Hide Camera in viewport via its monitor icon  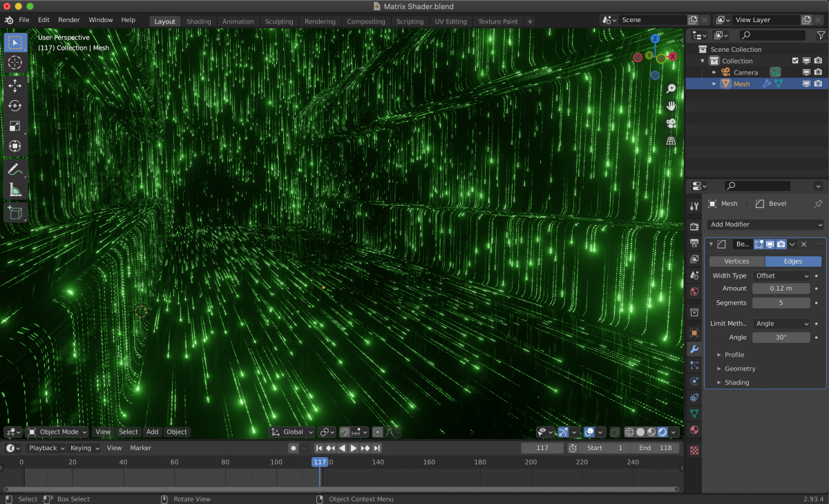[806, 72]
